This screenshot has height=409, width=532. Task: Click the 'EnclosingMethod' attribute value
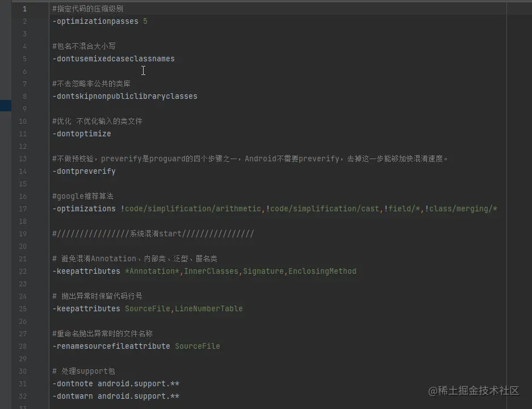pyautogui.click(x=322, y=271)
